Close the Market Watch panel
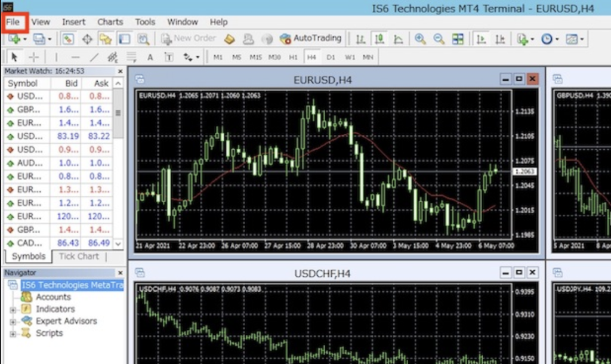 (x=120, y=72)
